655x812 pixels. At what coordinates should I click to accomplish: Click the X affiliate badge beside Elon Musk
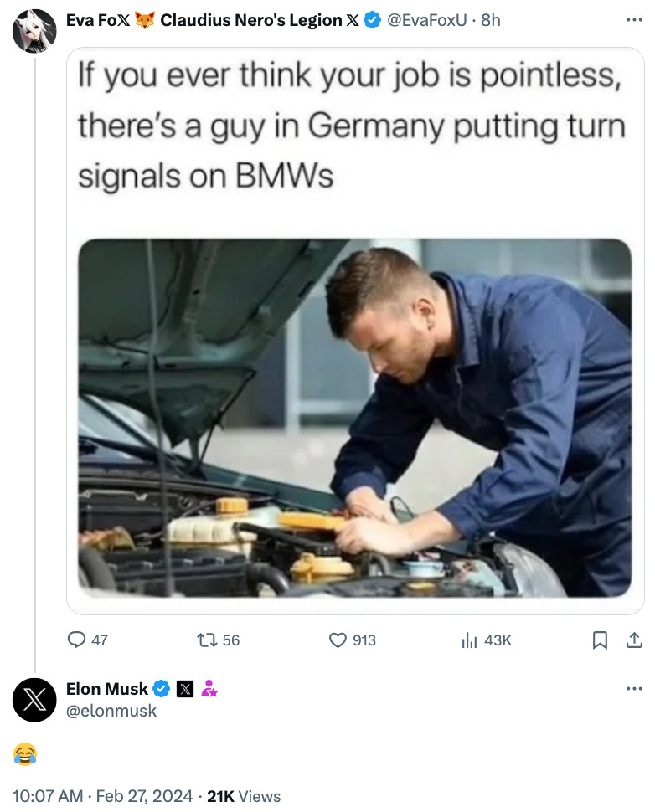(x=185, y=689)
